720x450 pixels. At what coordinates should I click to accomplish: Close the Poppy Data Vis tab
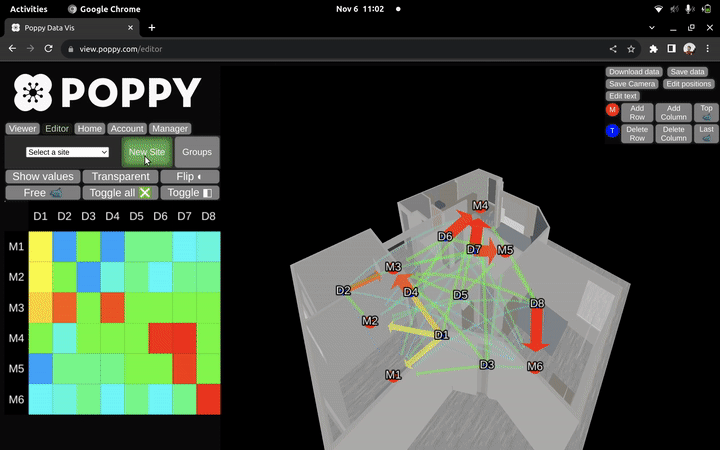(130, 28)
